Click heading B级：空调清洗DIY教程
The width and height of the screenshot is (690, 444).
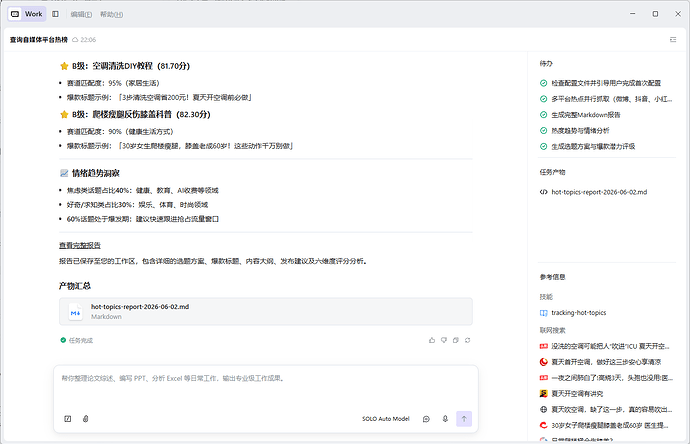[x=131, y=66]
